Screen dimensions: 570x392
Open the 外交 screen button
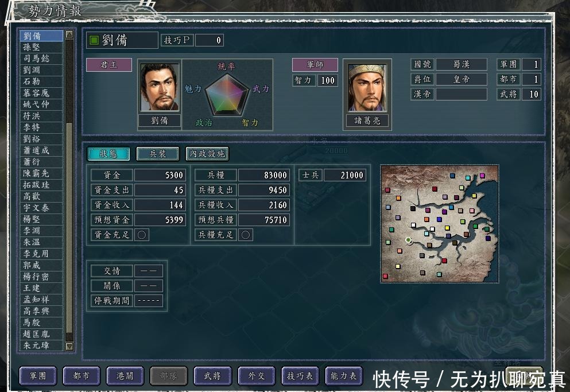[256, 376]
